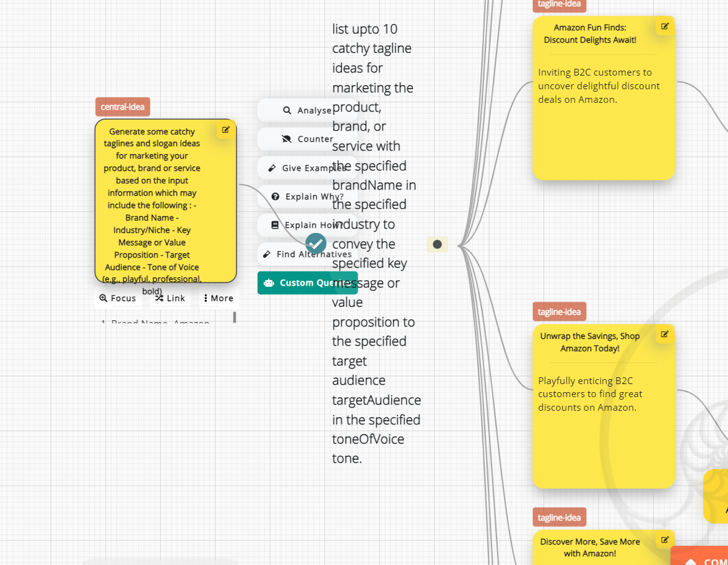Image resolution: width=728 pixels, height=565 pixels.
Task: Edit the Amazon Fun Finds card
Action: (x=665, y=27)
